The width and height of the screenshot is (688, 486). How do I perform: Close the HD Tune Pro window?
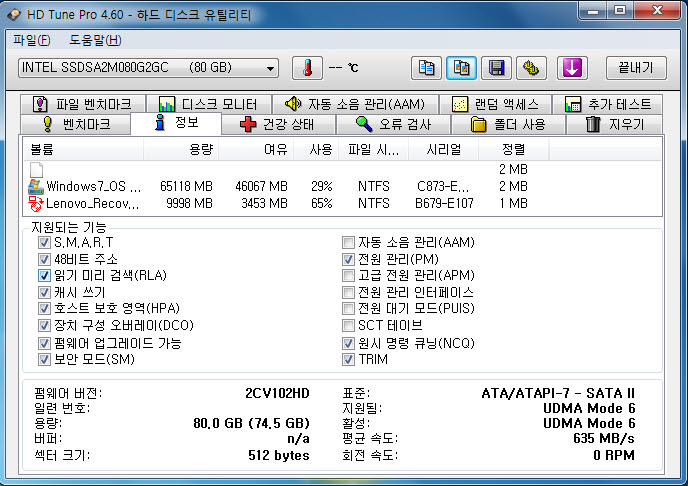click(x=657, y=10)
